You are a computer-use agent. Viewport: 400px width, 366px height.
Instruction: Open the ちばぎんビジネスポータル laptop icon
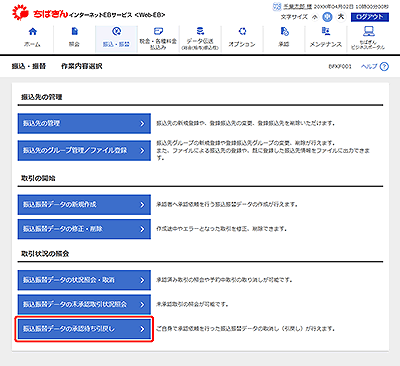click(x=368, y=32)
